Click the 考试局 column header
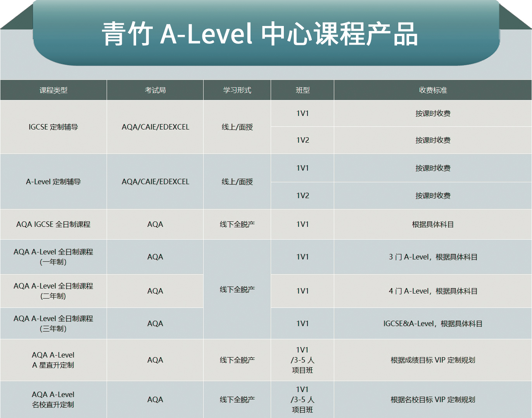532x418 pixels. pyautogui.click(x=155, y=90)
